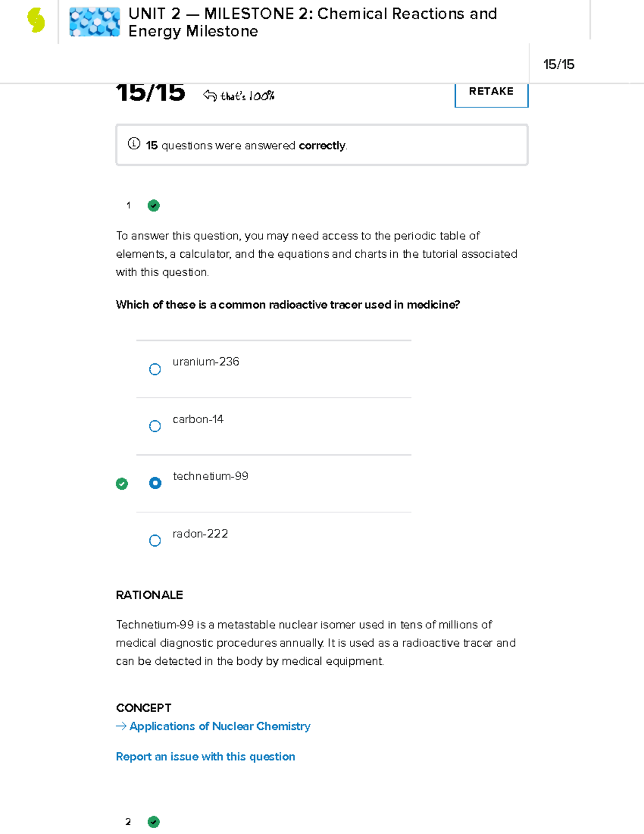Click the 15/15 score tab at top right
Viewport: 644px width, 834px height.
[559, 64]
